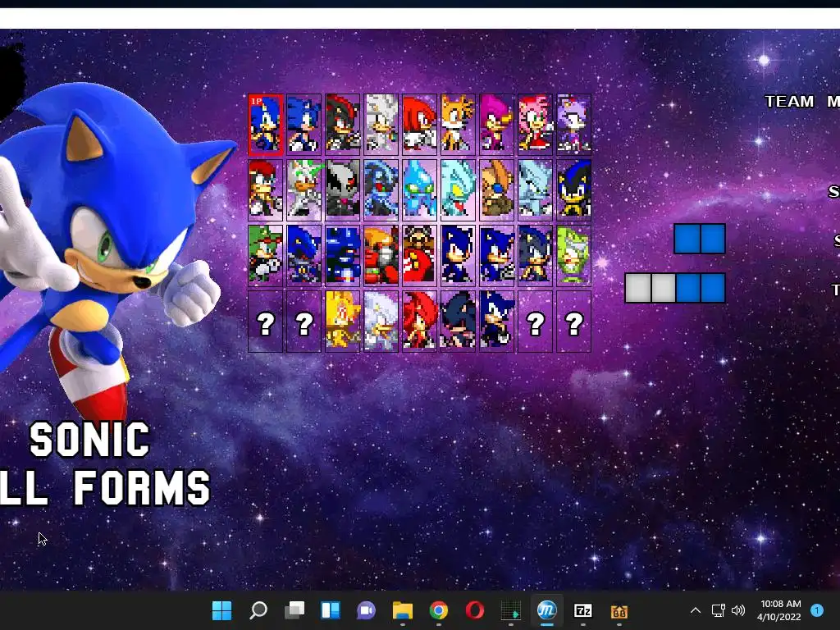
Task: Click the four-block grey and blue team indicator
Action: coord(675,288)
